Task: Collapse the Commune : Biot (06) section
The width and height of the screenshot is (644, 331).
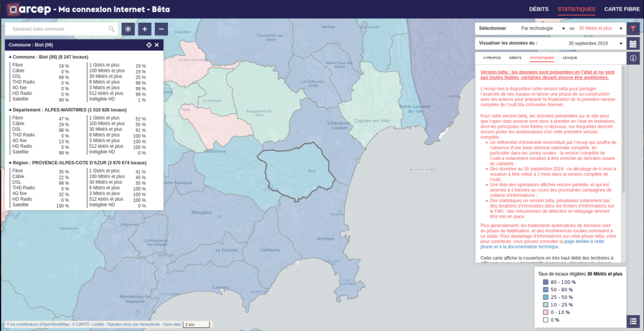Action: 10,57
